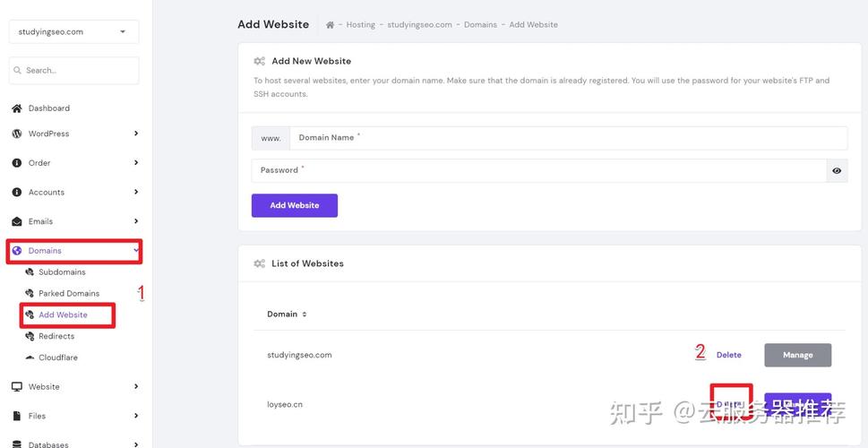Click the WordPress logo icon
The image size is (868, 448).
16,134
